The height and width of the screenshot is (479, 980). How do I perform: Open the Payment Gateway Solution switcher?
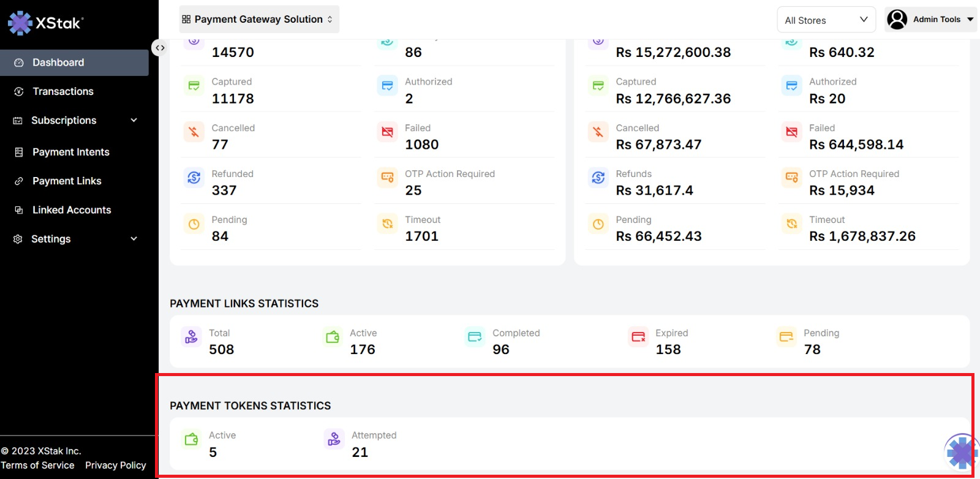click(x=258, y=20)
